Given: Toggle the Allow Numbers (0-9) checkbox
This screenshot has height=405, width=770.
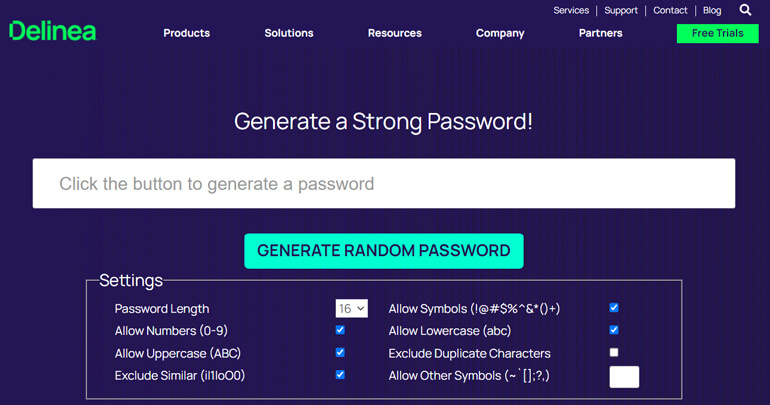Looking at the screenshot, I should (340, 330).
